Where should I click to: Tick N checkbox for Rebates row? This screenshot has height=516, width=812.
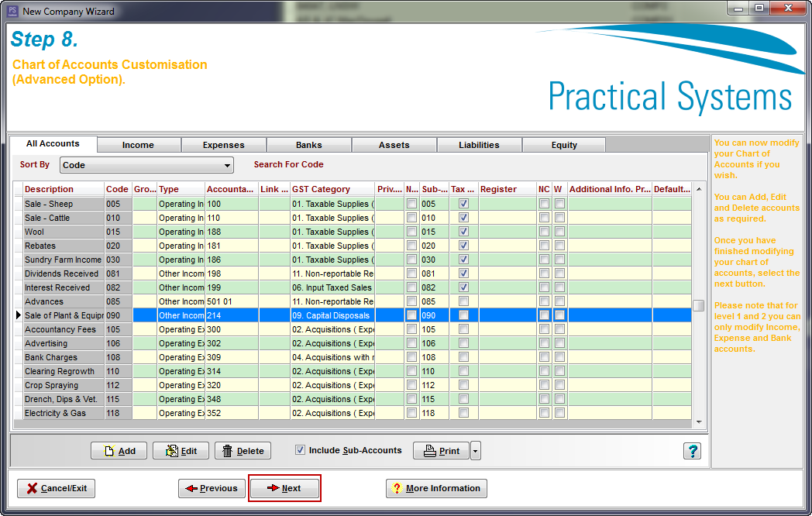pos(411,246)
